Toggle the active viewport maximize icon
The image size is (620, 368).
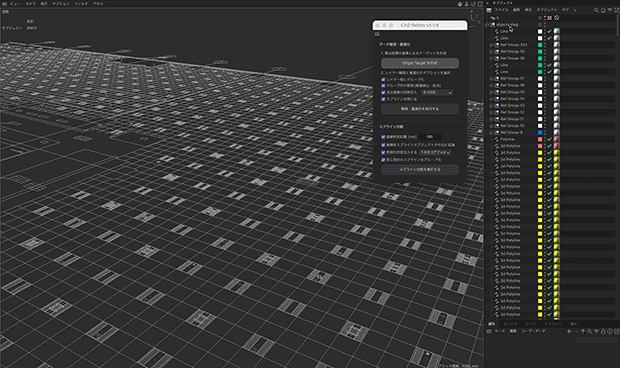pyautogui.click(x=480, y=4)
